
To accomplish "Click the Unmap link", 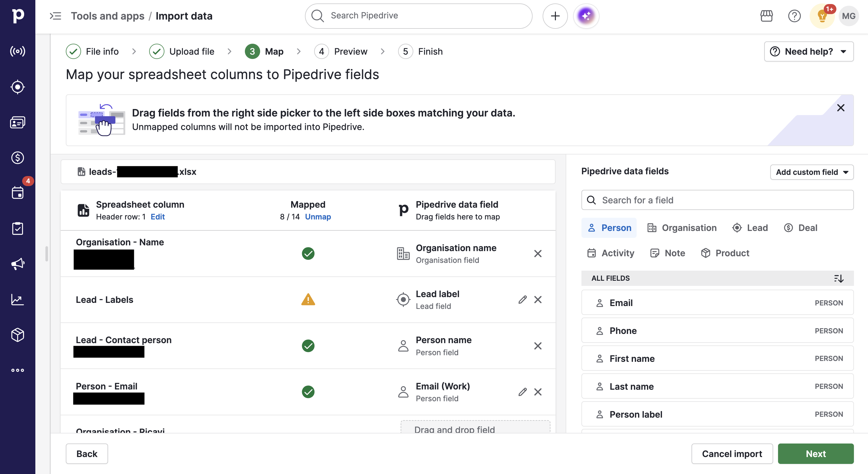I will (318, 217).
